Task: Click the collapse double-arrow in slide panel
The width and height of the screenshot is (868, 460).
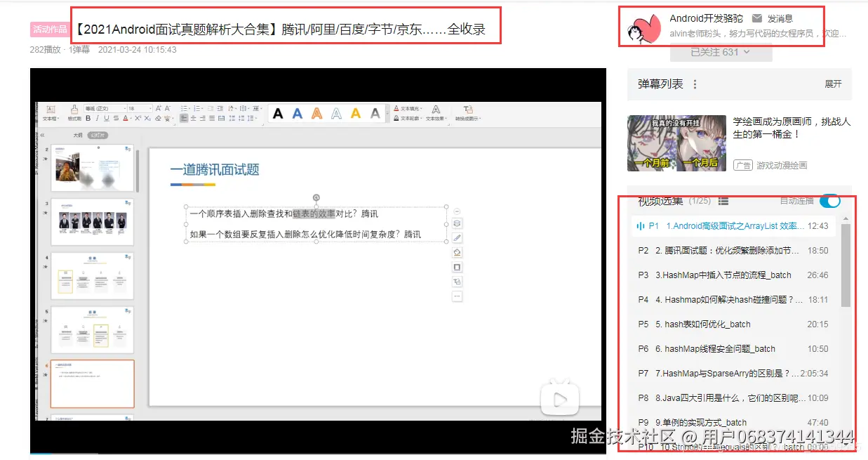Action: tap(43, 135)
